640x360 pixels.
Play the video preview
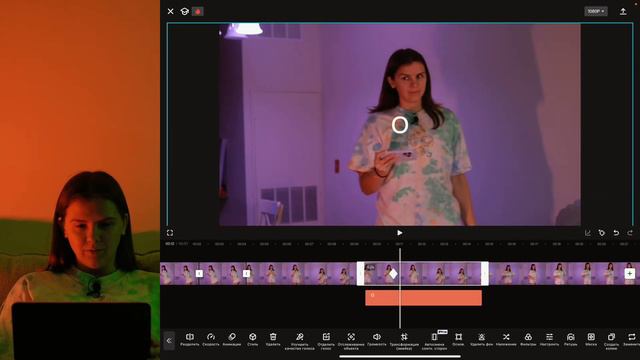coord(400,233)
